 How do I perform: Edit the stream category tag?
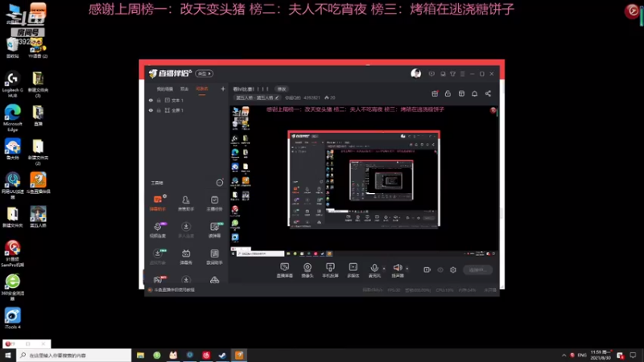point(258,97)
